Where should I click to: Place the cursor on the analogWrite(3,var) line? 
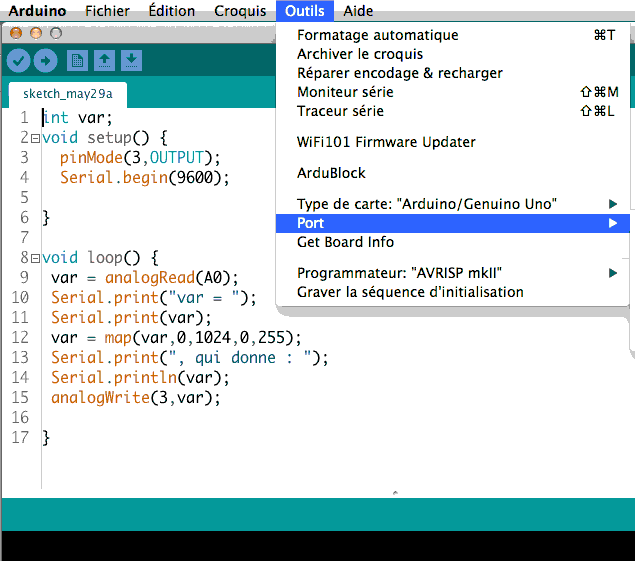[135, 397]
